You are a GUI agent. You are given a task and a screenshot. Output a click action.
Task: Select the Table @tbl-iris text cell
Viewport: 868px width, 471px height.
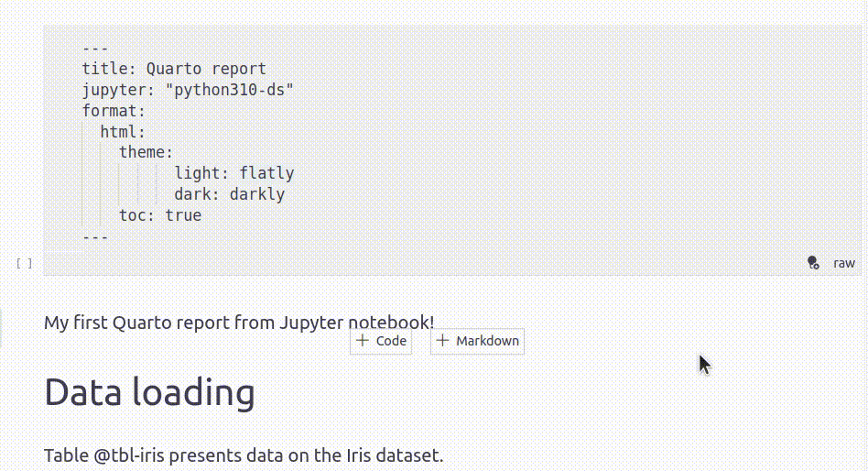(244, 455)
